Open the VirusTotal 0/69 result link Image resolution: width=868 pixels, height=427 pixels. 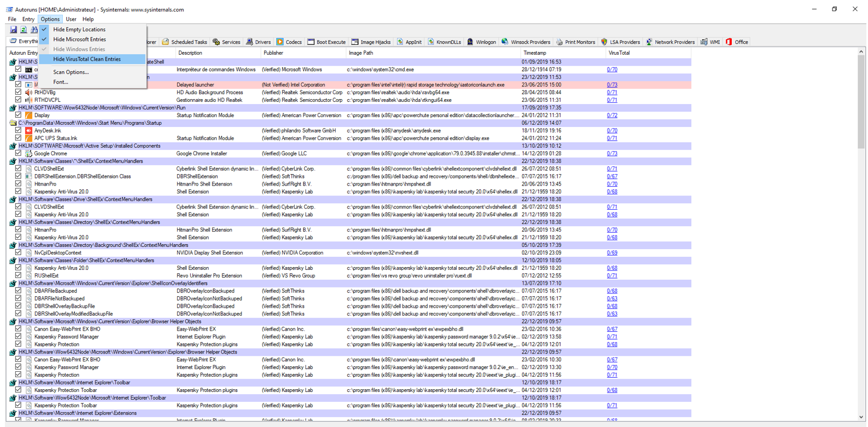pyautogui.click(x=611, y=253)
